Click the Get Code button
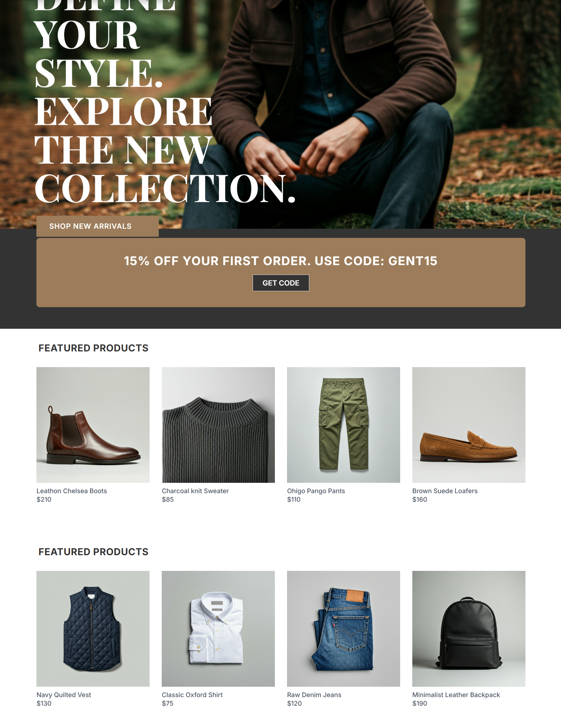 coord(281,283)
